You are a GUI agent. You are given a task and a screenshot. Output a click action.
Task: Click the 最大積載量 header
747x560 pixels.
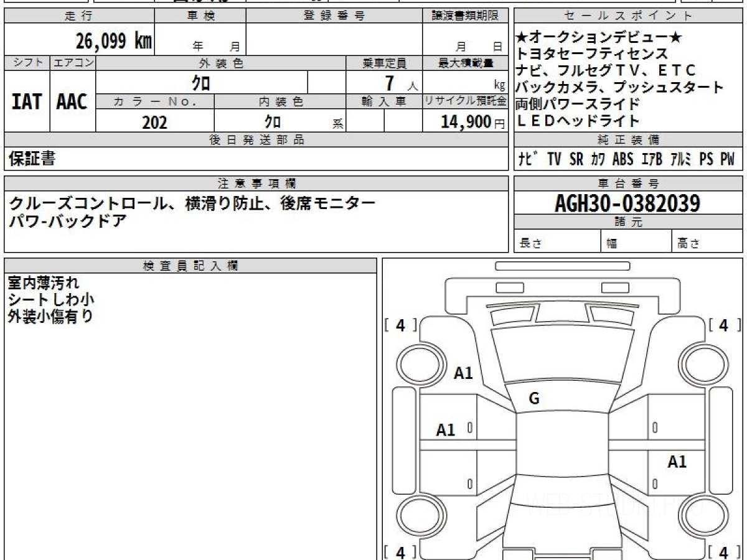click(466, 63)
